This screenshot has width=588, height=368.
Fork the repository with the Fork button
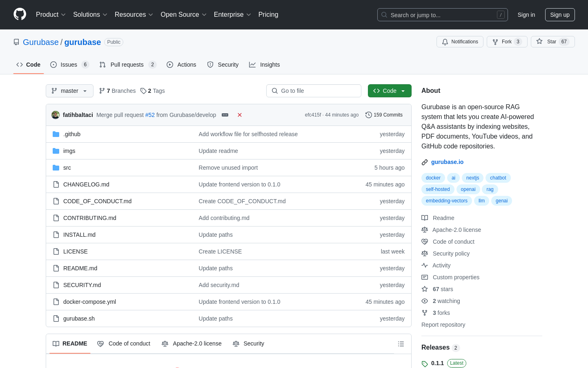(507, 42)
